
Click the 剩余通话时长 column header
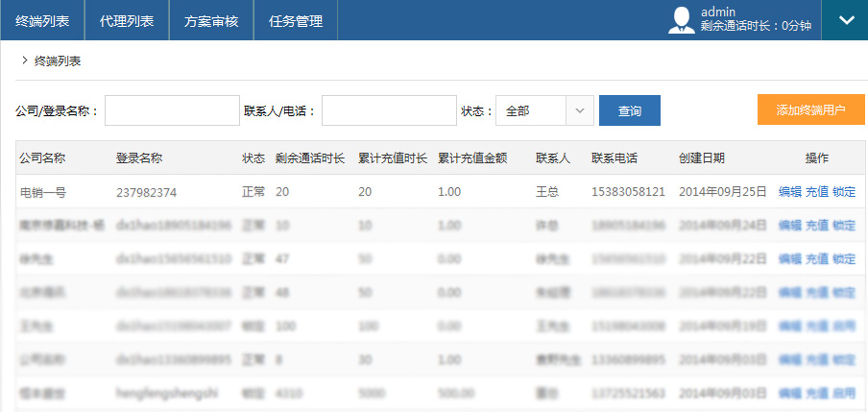311,158
